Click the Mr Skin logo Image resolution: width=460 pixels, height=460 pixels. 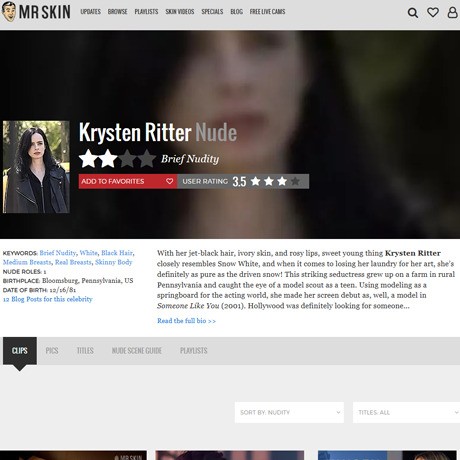[x=36, y=12]
